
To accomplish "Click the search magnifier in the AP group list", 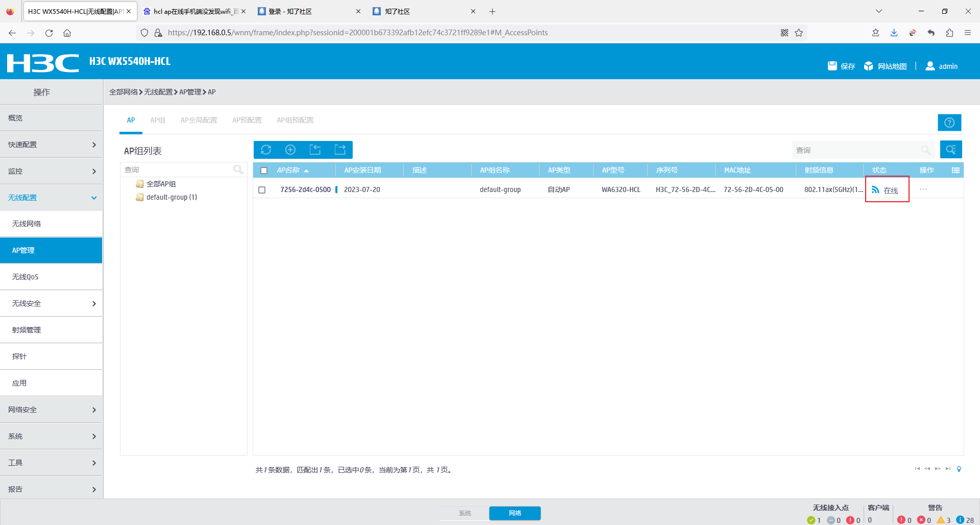I will point(238,170).
